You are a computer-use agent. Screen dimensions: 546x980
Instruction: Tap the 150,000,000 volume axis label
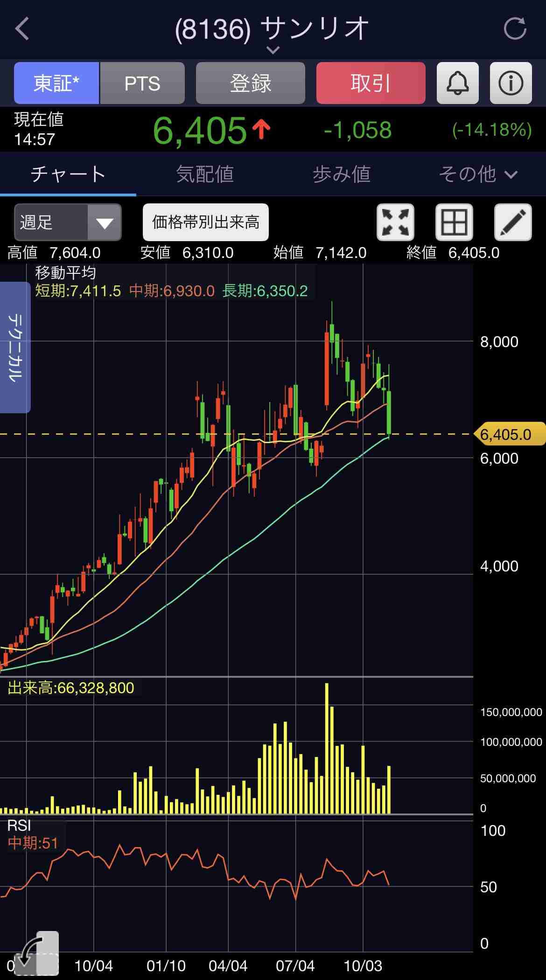click(511, 712)
